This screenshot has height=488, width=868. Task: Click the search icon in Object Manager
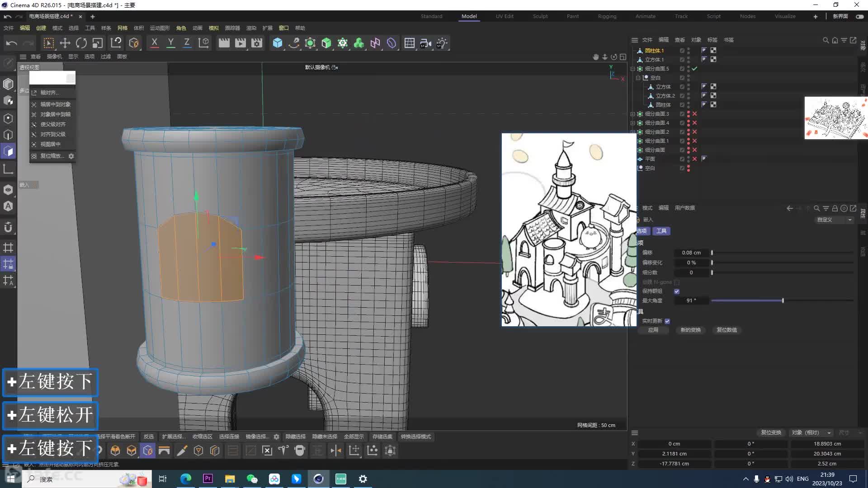826,40
